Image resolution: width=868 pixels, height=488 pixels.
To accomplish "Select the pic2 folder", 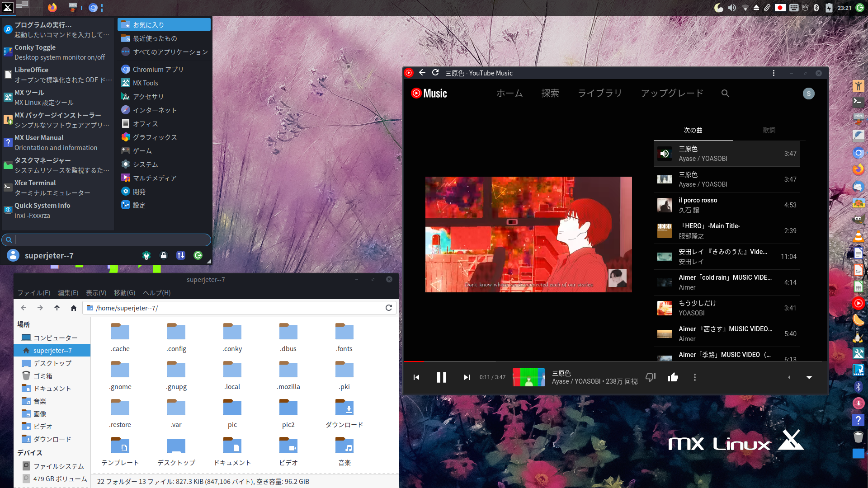I will point(288,413).
